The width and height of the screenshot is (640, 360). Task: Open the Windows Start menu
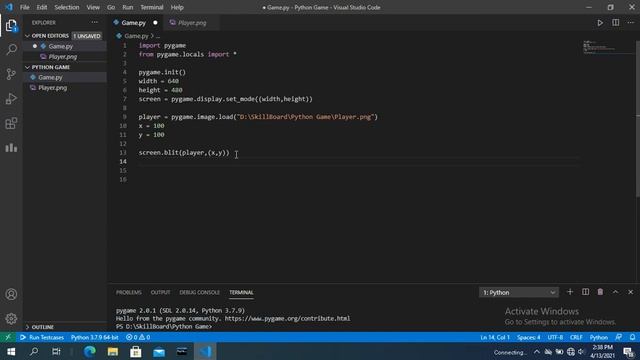[11, 351]
